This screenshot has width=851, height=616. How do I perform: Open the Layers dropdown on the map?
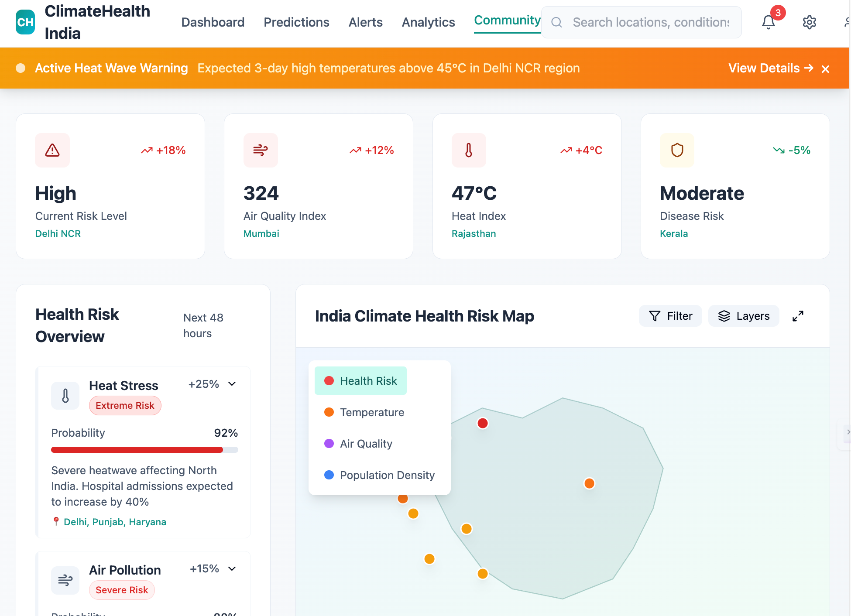pos(744,316)
